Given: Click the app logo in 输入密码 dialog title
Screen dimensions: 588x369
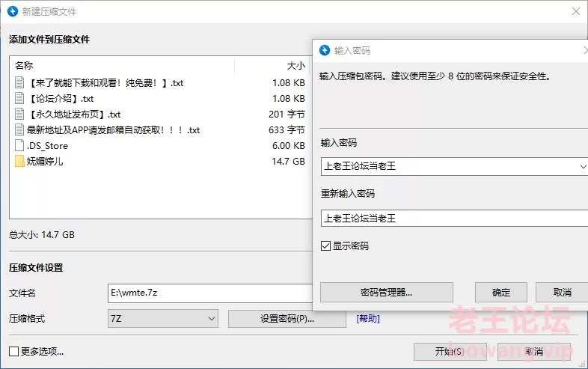Looking at the screenshot, I should click(x=325, y=50).
